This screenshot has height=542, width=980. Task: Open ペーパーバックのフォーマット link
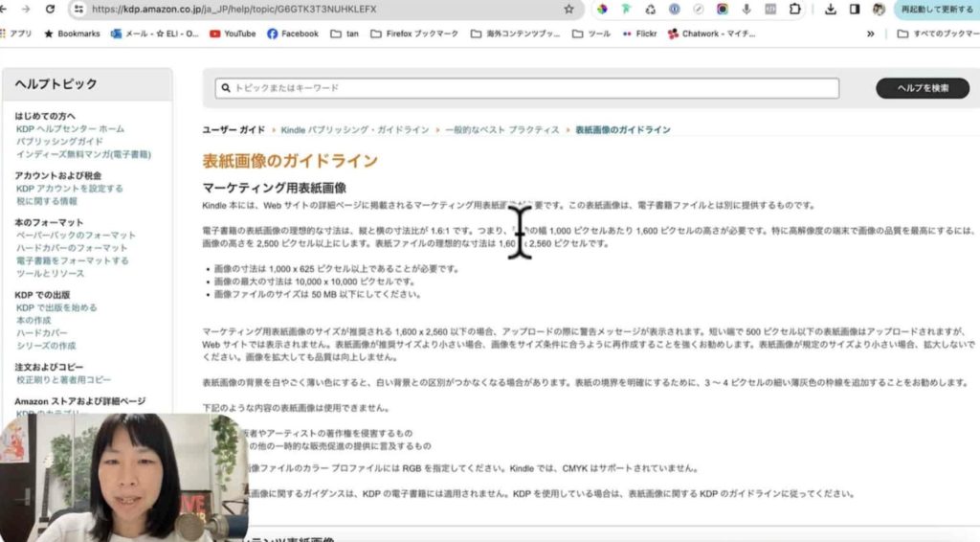76,235
